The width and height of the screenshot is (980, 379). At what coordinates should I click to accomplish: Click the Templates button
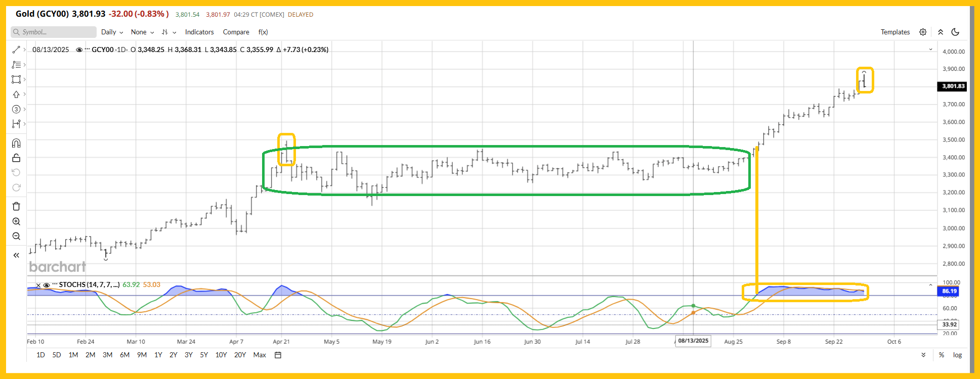pos(895,32)
